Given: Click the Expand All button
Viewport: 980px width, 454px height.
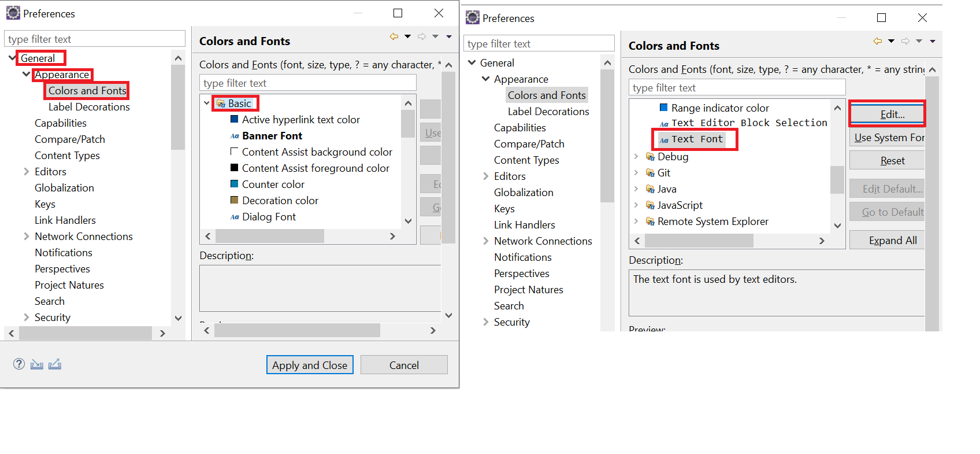Looking at the screenshot, I should (887, 241).
